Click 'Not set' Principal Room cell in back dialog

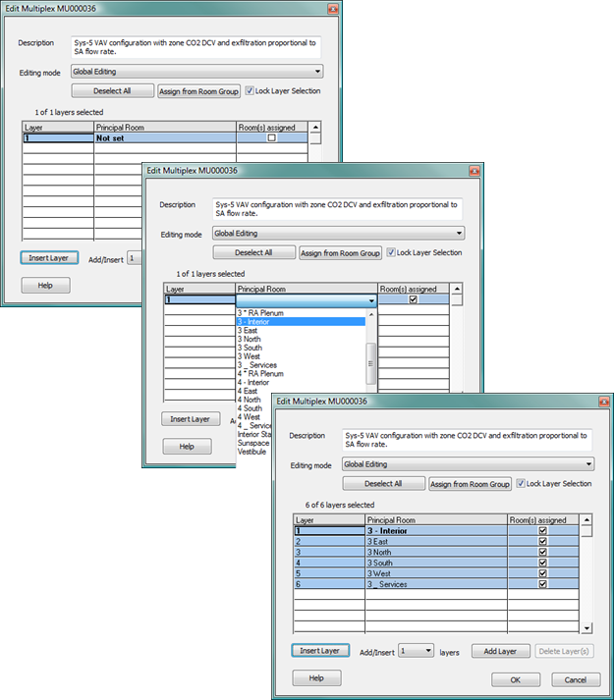point(163,138)
